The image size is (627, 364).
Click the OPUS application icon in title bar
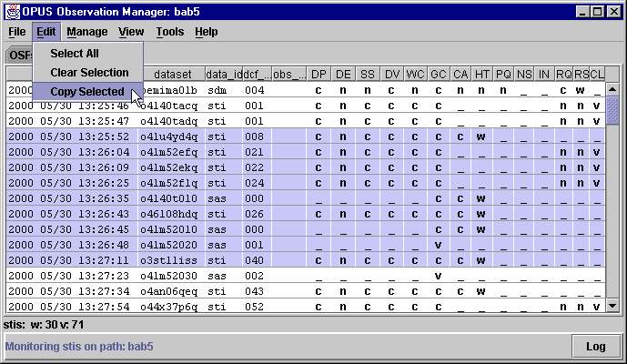click(10, 10)
